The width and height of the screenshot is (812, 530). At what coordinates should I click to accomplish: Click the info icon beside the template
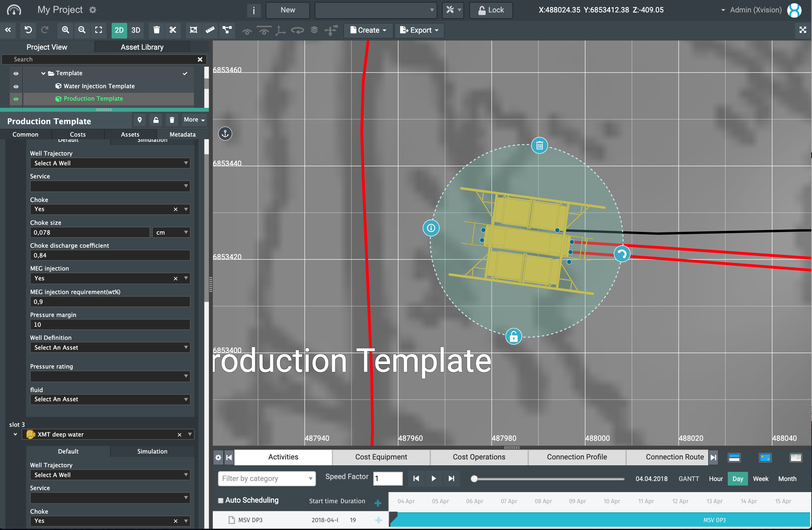(431, 228)
